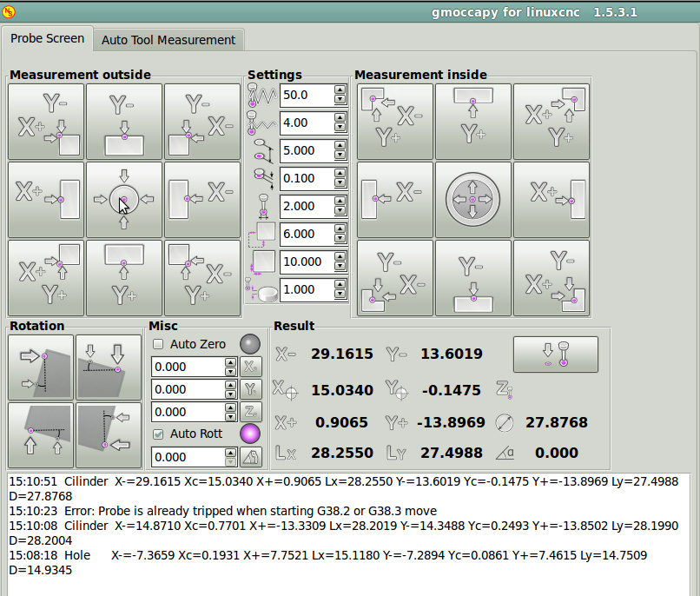
Task: Open the Auto Tool Measurement tab
Action: click(x=168, y=40)
